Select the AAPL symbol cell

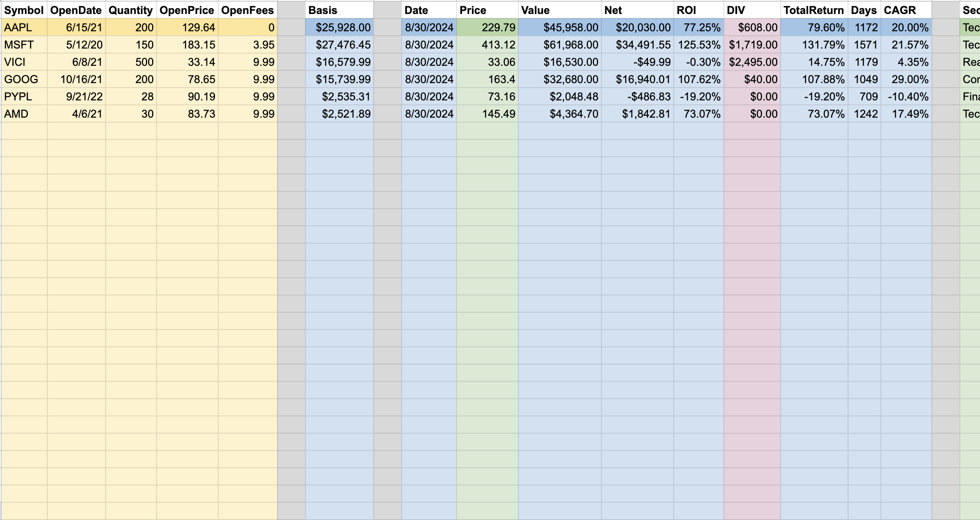tap(24, 28)
